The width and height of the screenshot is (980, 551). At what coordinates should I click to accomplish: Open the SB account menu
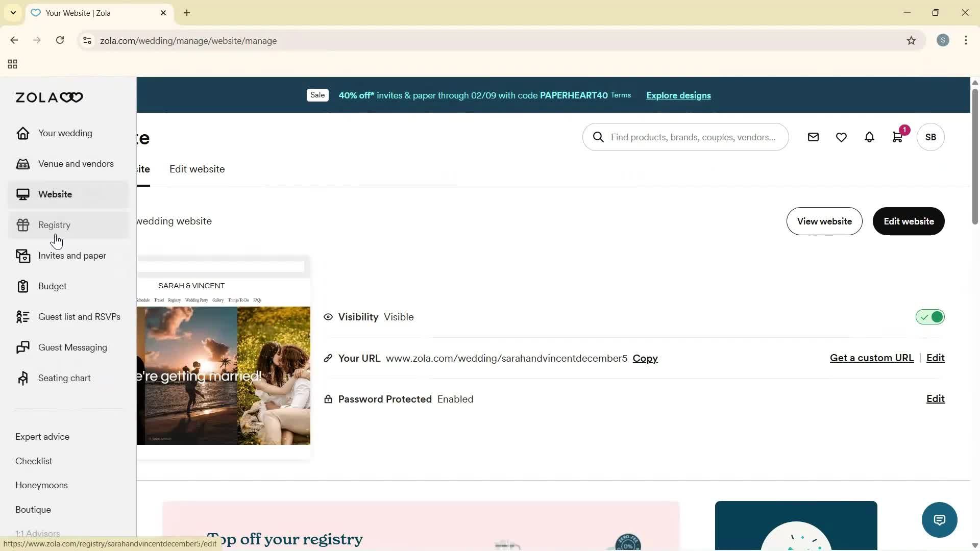click(930, 137)
